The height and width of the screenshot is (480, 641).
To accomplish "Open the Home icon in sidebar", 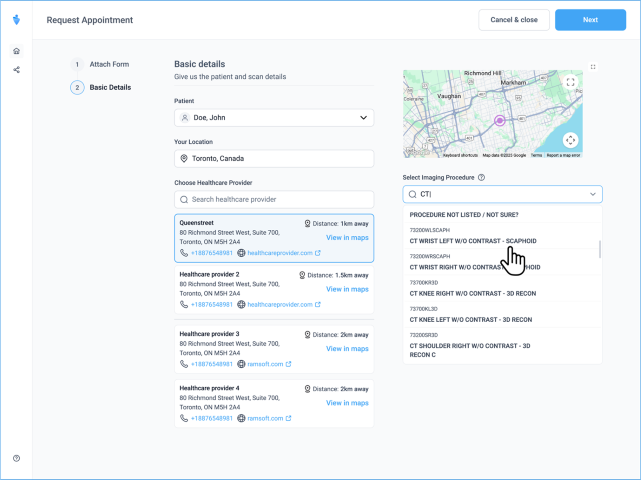I will (x=16, y=51).
